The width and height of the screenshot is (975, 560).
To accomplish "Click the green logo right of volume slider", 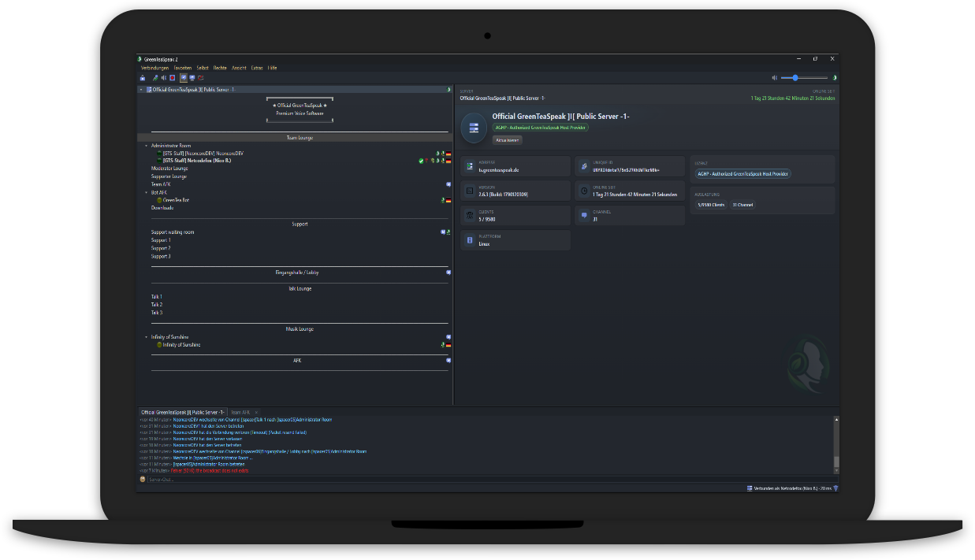I will [835, 78].
